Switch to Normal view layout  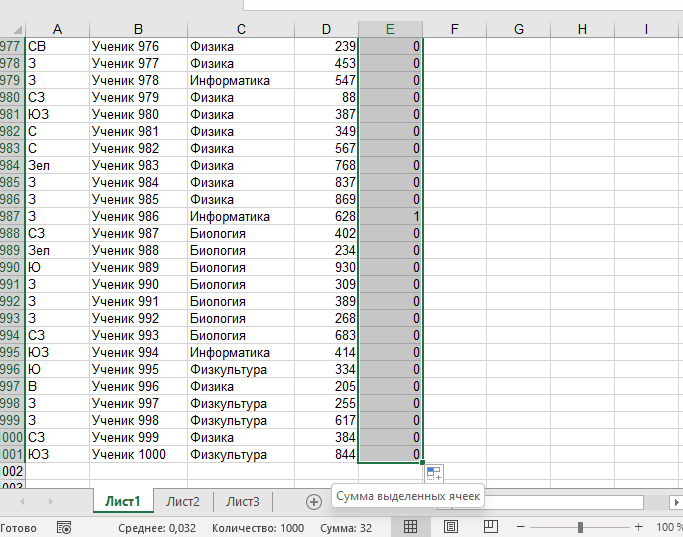click(410, 527)
